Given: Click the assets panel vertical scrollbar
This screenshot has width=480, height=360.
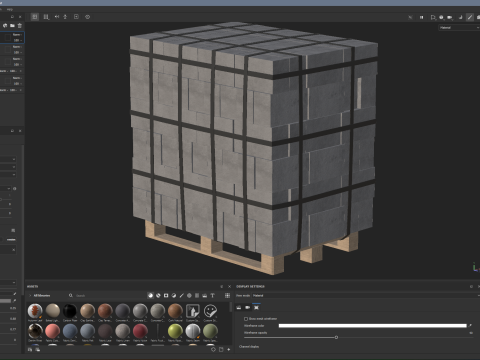Looking at the screenshot, I should [x=230, y=307].
